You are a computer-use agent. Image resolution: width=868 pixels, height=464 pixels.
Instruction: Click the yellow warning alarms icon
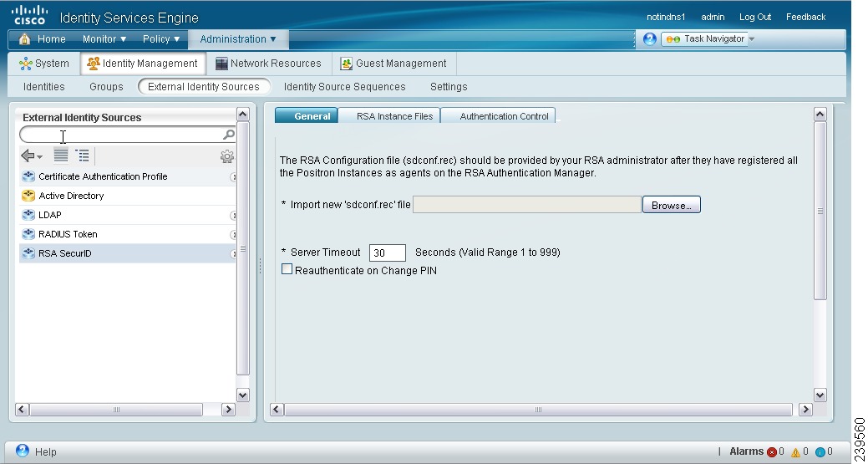tap(795, 451)
